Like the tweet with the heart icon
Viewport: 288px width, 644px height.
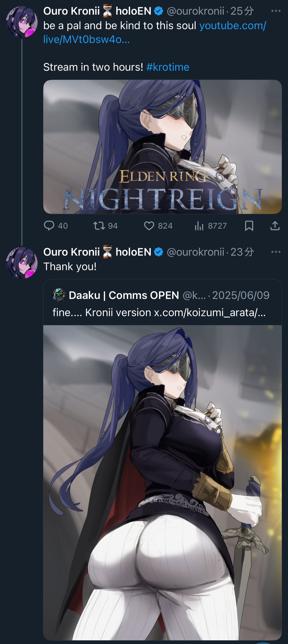point(149,226)
